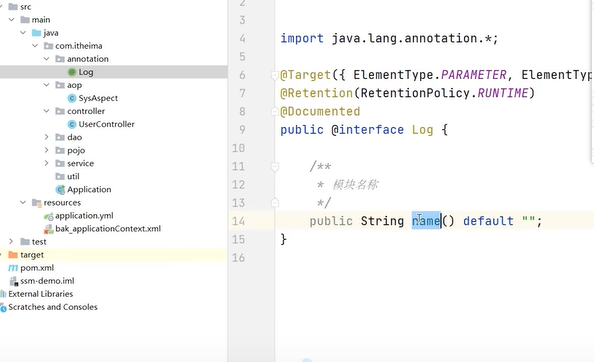The image size is (594, 362).
Task: Select pom.xml in the project tree
Action: click(x=37, y=268)
